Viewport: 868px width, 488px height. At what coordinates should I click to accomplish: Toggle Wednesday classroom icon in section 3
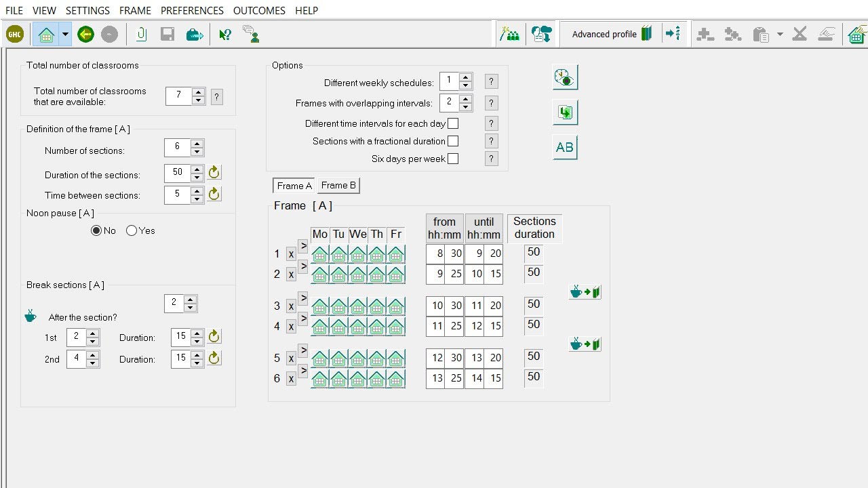358,306
